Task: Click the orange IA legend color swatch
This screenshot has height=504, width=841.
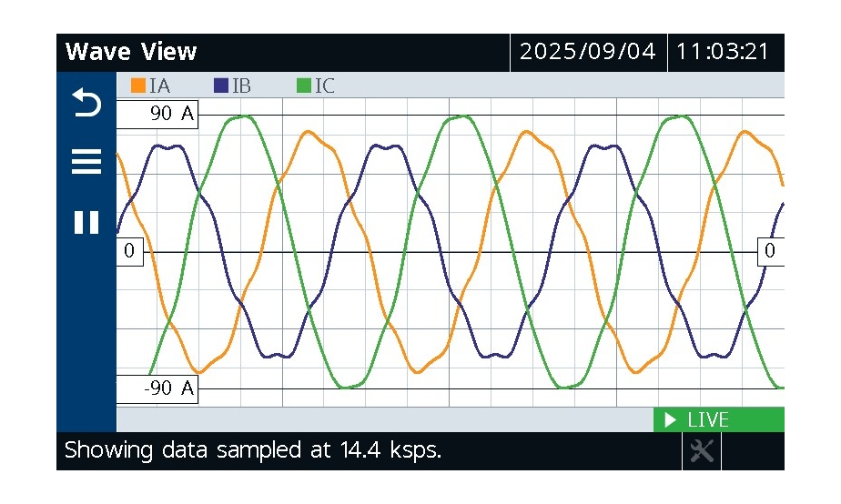Action: point(138,86)
